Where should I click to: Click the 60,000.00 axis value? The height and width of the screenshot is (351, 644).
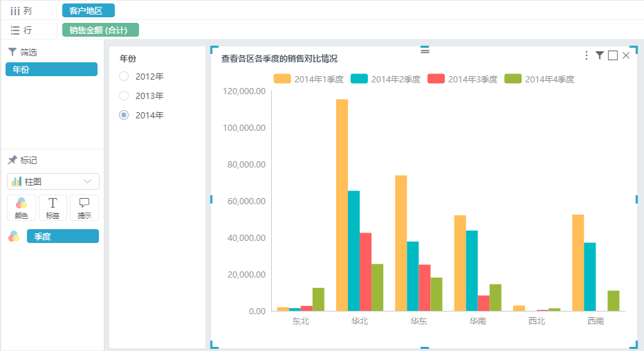tap(246, 201)
